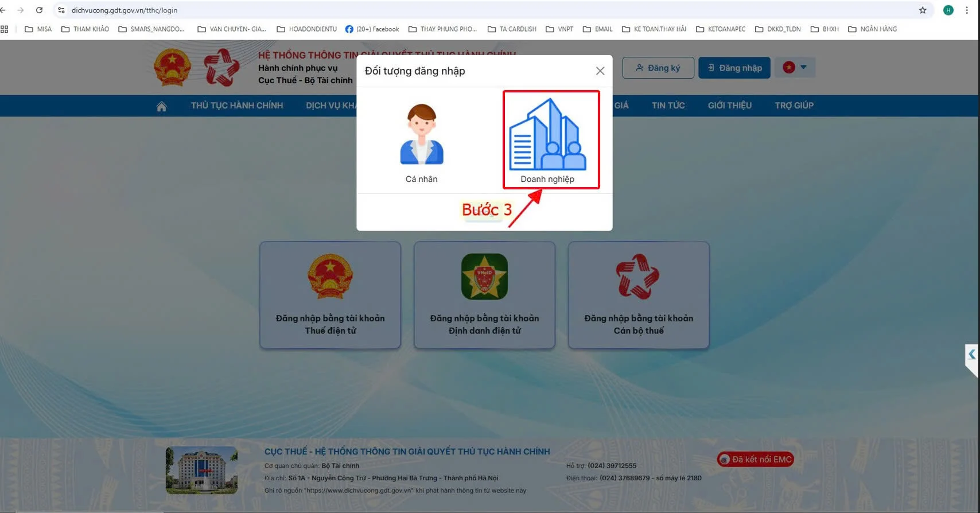
Task: Open the THAM KHẢO bookmark folder
Action: coord(85,29)
